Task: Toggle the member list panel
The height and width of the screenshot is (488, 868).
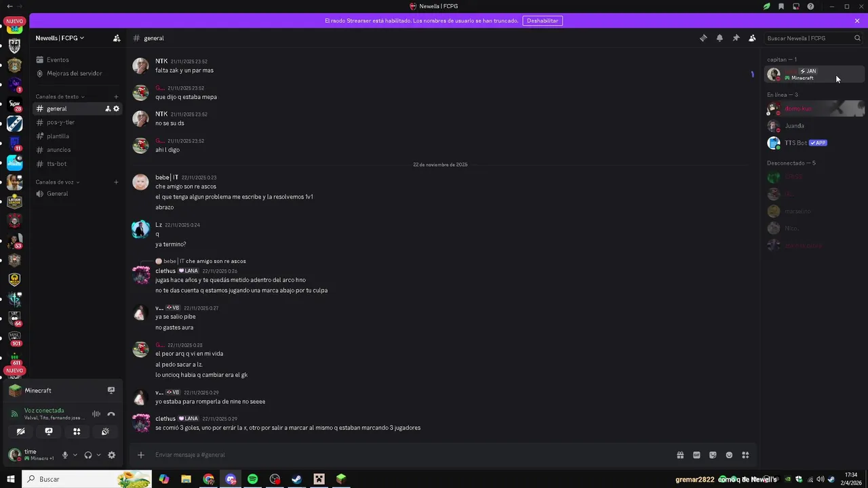Action: click(752, 38)
